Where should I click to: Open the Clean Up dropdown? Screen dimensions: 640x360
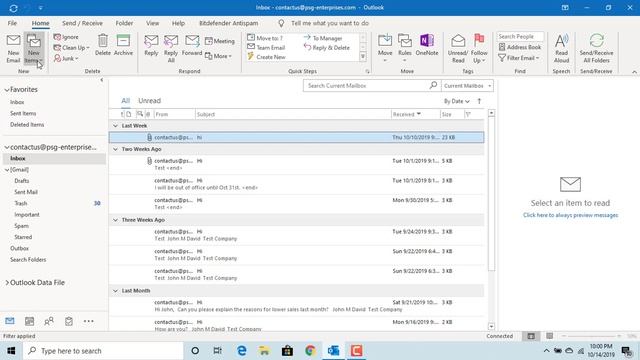click(x=71, y=48)
